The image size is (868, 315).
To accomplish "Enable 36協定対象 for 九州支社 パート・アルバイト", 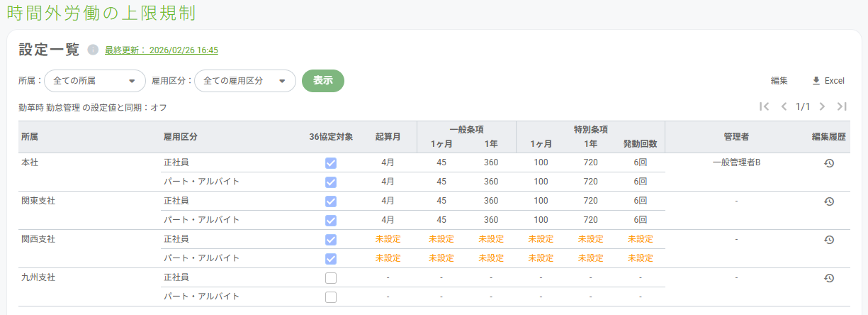I will (331, 297).
